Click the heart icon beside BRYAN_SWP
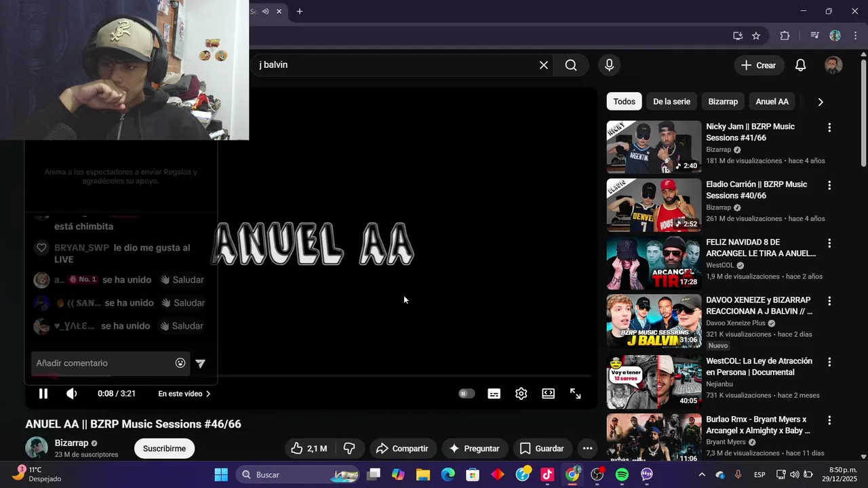This screenshot has height=488, width=868. 41,248
